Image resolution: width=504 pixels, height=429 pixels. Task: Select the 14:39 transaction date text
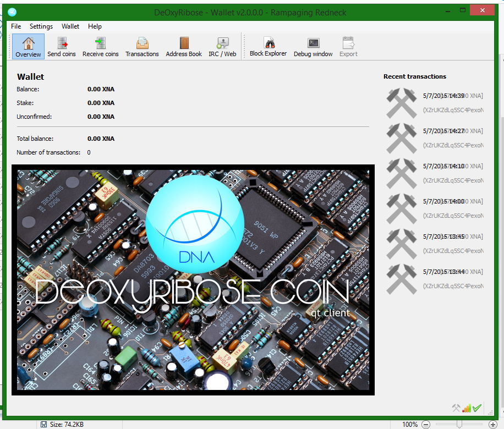[x=443, y=96]
